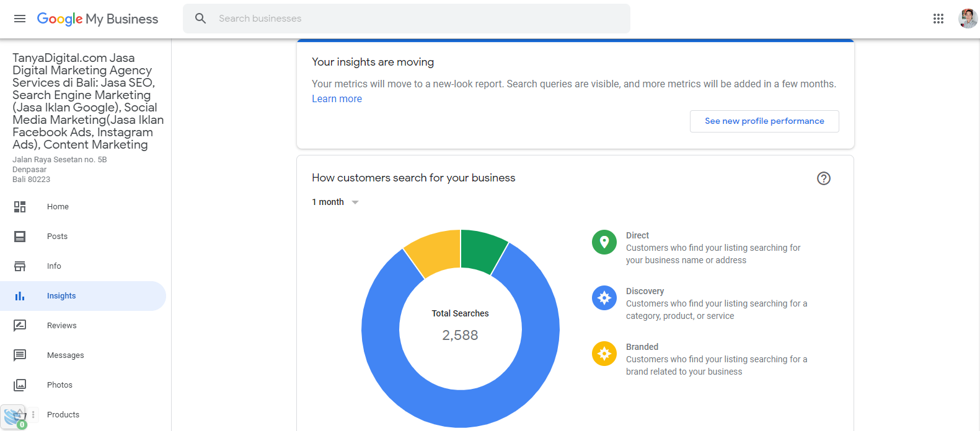Click the Discovery legend label
This screenshot has width=980, height=431.
(x=645, y=291)
